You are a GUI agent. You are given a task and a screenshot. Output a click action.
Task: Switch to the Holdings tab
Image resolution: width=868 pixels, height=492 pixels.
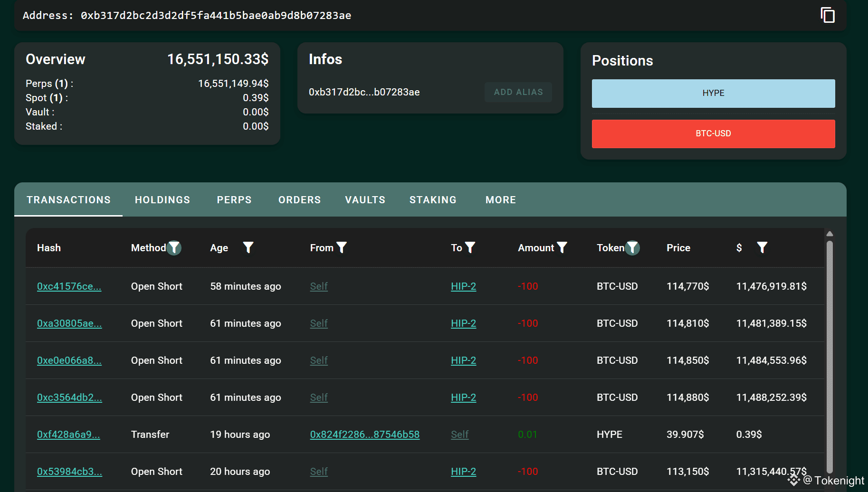pyautogui.click(x=162, y=200)
